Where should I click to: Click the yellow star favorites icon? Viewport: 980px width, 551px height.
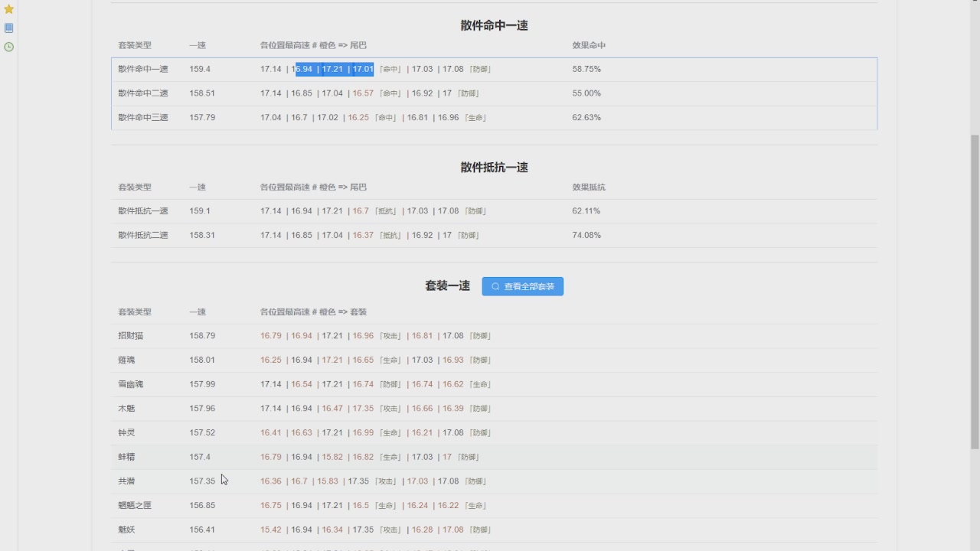click(x=8, y=9)
